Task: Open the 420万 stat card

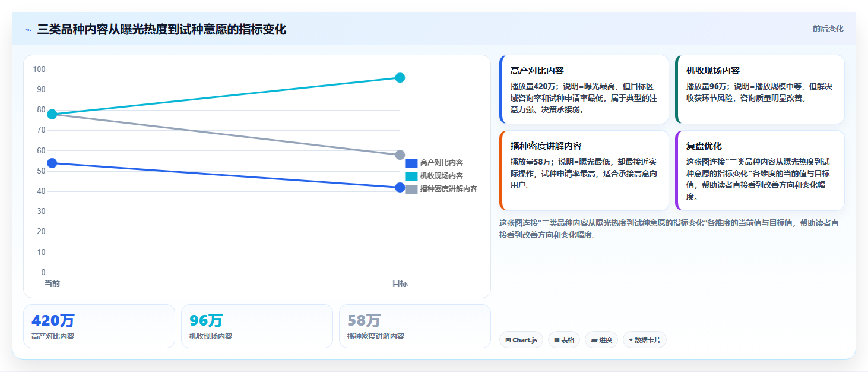Action: (99, 326)
